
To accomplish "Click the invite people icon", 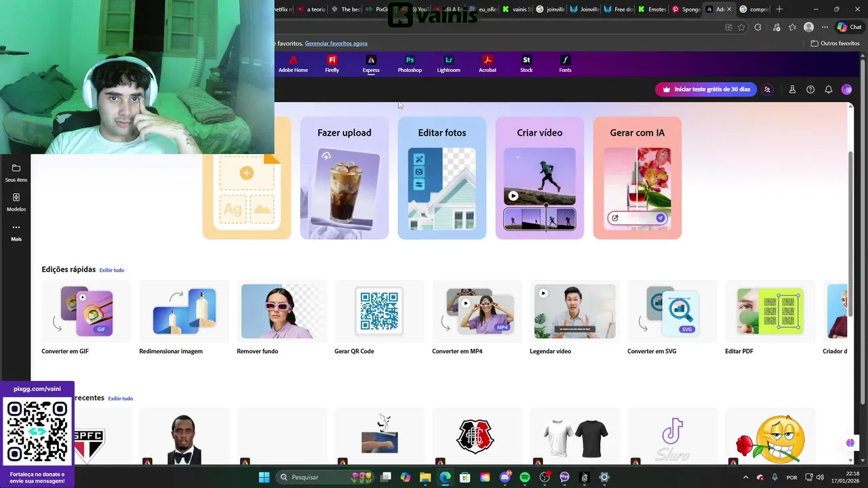I will point(767,89).
